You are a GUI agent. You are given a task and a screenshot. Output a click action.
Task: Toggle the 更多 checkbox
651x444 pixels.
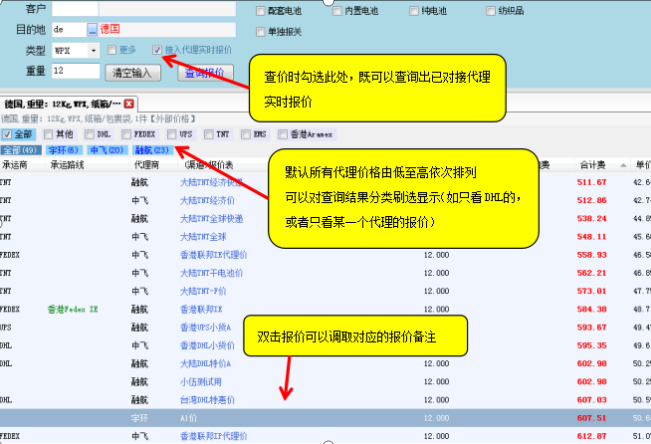(111, 50)
